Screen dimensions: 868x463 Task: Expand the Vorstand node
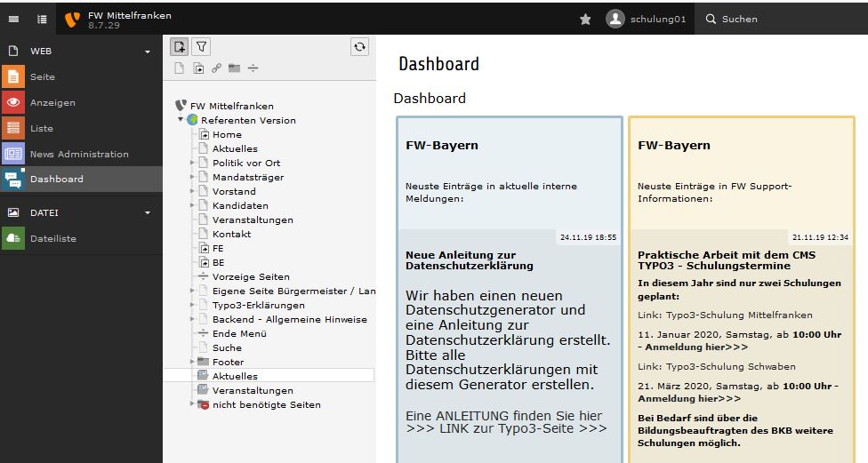(192, 191)
